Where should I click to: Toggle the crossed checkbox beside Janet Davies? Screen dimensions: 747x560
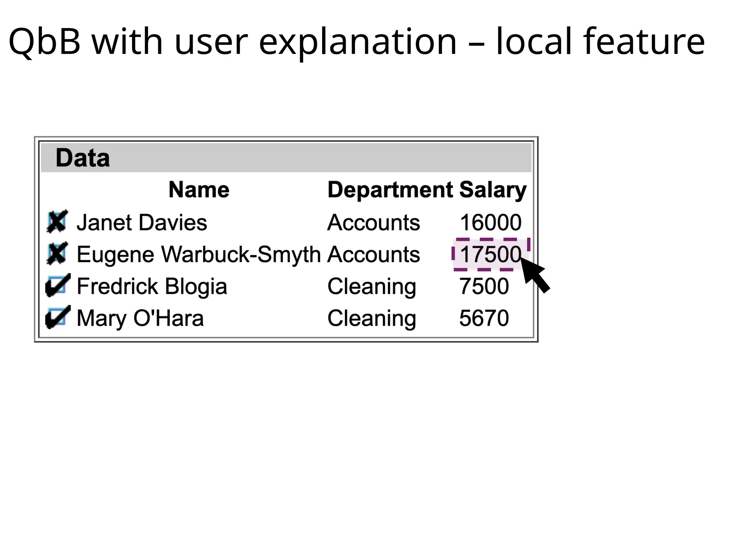[x=57, y=221]
